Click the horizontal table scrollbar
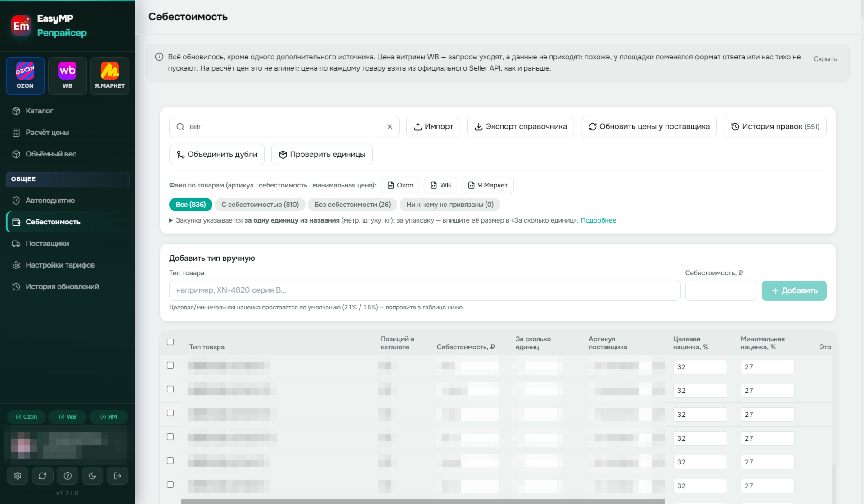864x504 pixels. (x=423, y=501)
